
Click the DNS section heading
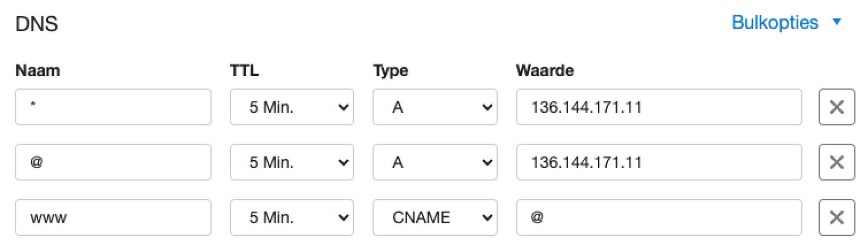point(36,24)
